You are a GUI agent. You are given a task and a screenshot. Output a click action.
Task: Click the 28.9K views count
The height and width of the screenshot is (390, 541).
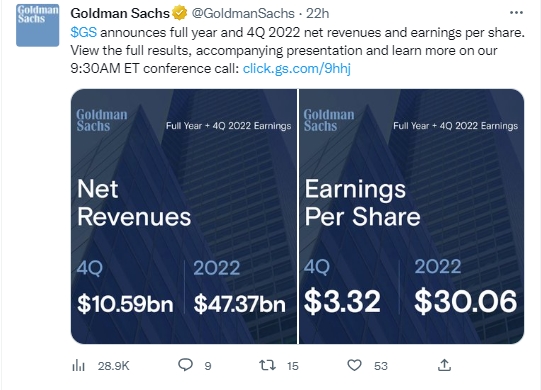coord(114,366)
